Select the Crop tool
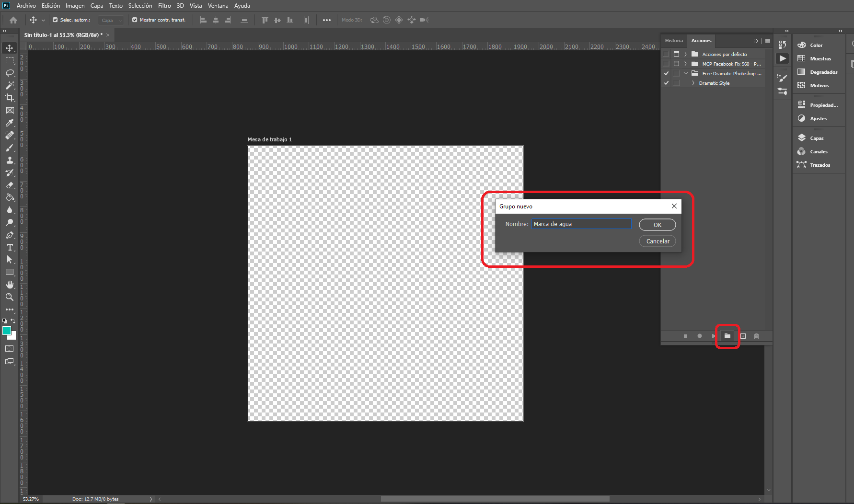 (x=10, y=98)
